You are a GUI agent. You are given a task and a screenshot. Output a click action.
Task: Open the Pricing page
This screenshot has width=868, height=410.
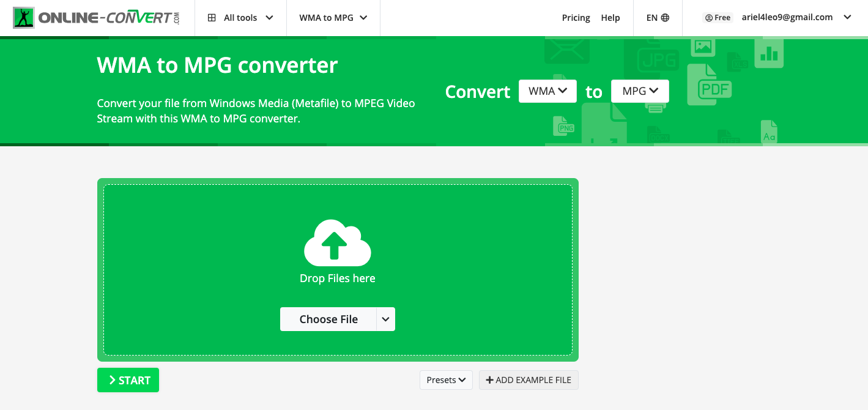click(576, 18)
